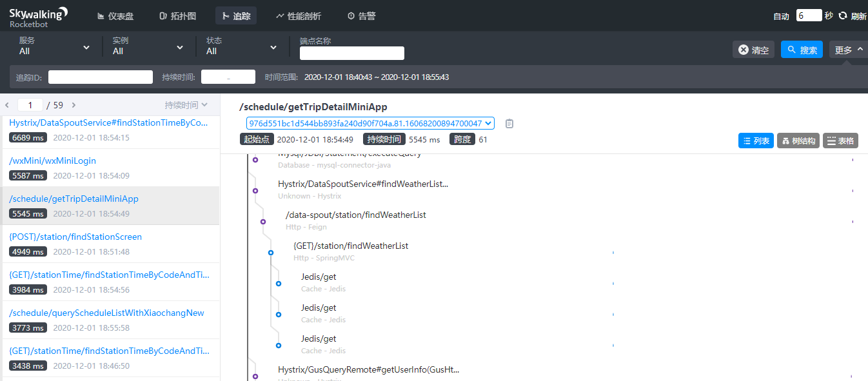
Task: Toggle auto refresh (自动) option
Action: (781, 16)
